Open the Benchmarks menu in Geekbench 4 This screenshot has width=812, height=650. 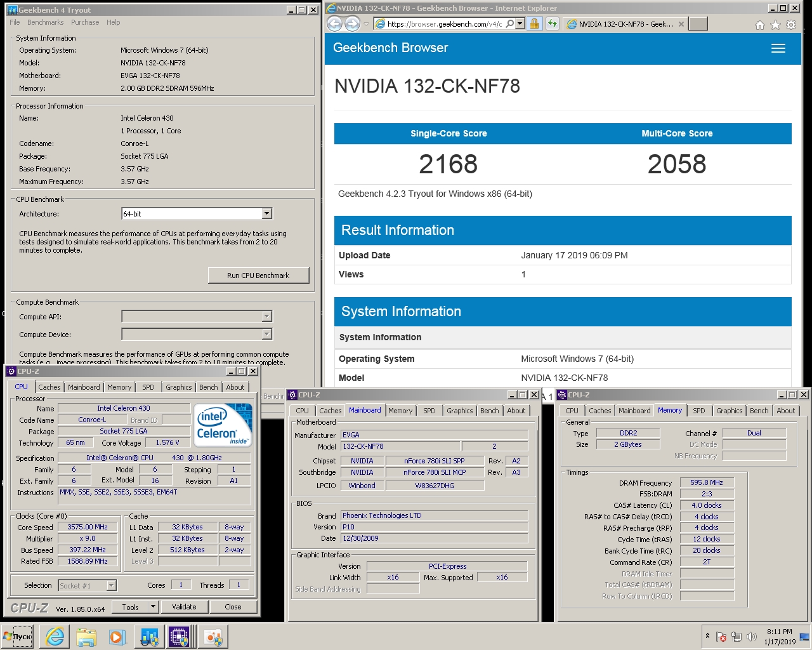click(x=46, y=22)
